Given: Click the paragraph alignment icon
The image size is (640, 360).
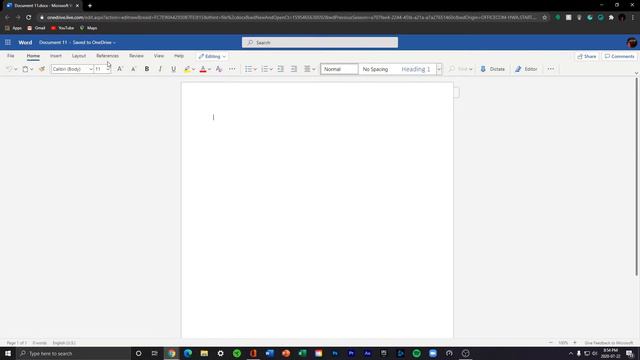Looking at the screenshot, I should coord(307,69).
